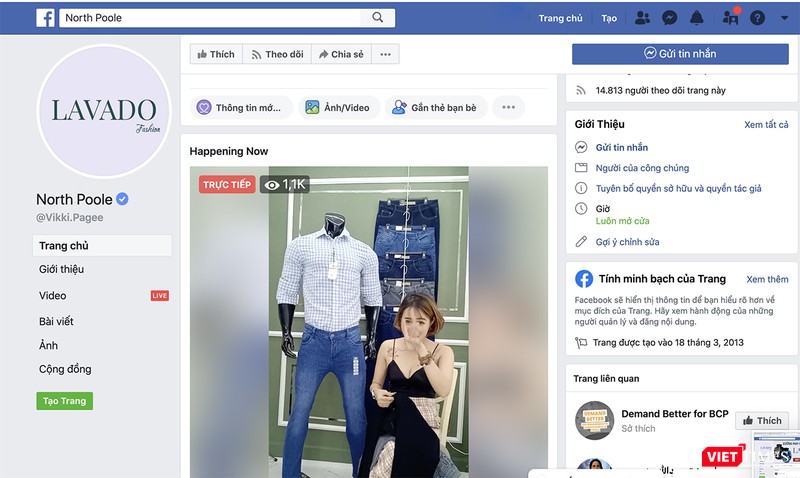Select Thông tin mới post option
The height and width of the screenshot is (478, 800).
click(x=241, y=107)
